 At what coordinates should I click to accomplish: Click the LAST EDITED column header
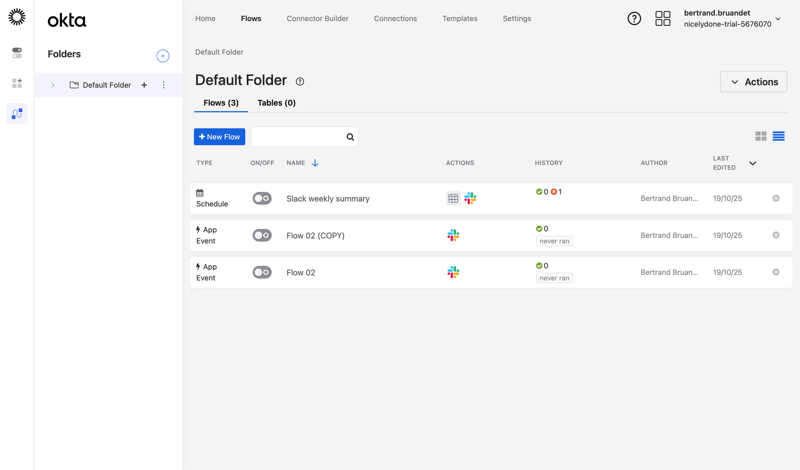(x=724, y=163)
